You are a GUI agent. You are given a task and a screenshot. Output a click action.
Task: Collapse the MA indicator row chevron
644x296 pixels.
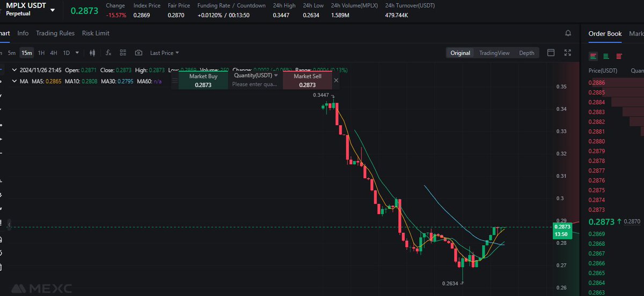click(x=14, y=81)
